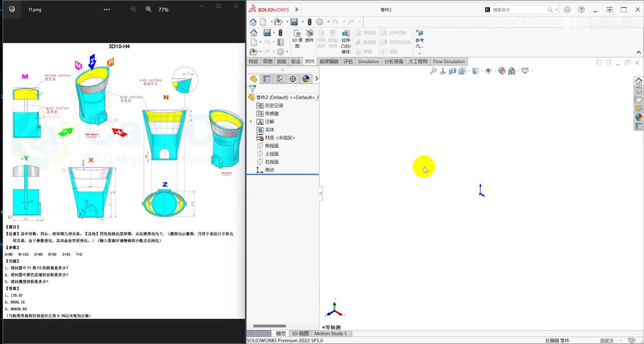Select Extruded Boss/Base (拉伸凸台/基体)
The width and height of the screenshot is (644, 344).
[346, 42]
